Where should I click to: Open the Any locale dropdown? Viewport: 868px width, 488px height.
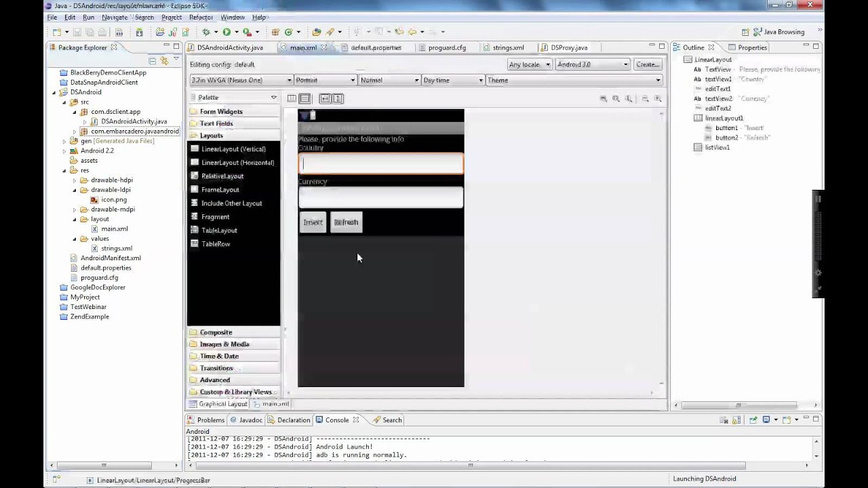(530, 64)
